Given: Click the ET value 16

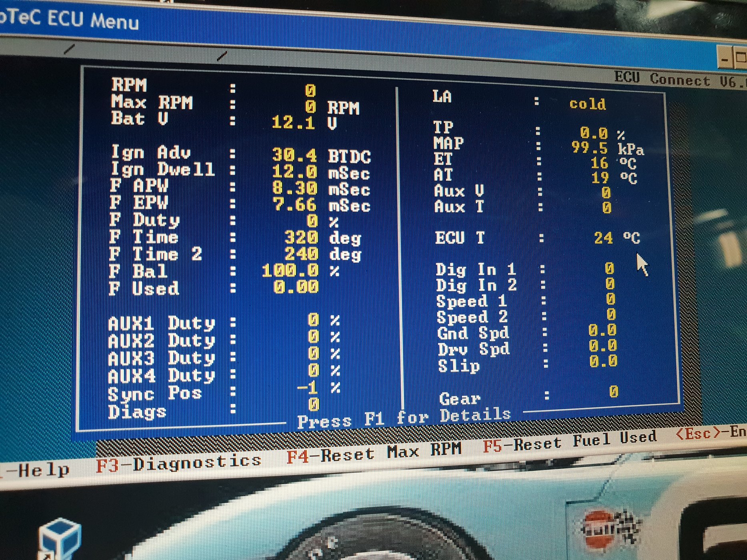Looking at the screenshot, I should (599, 163).
